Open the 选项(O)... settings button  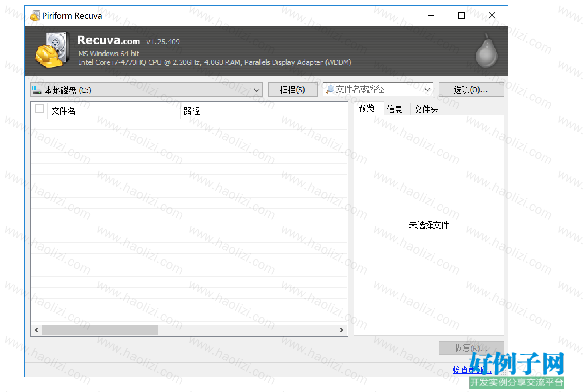click(x=471, y=90)
